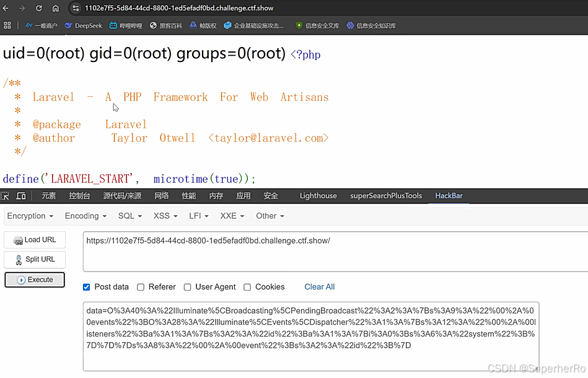Switch to the 内存 DevTools tab
Viewport: 588px width, 378px height.
[x=216, y=196]
